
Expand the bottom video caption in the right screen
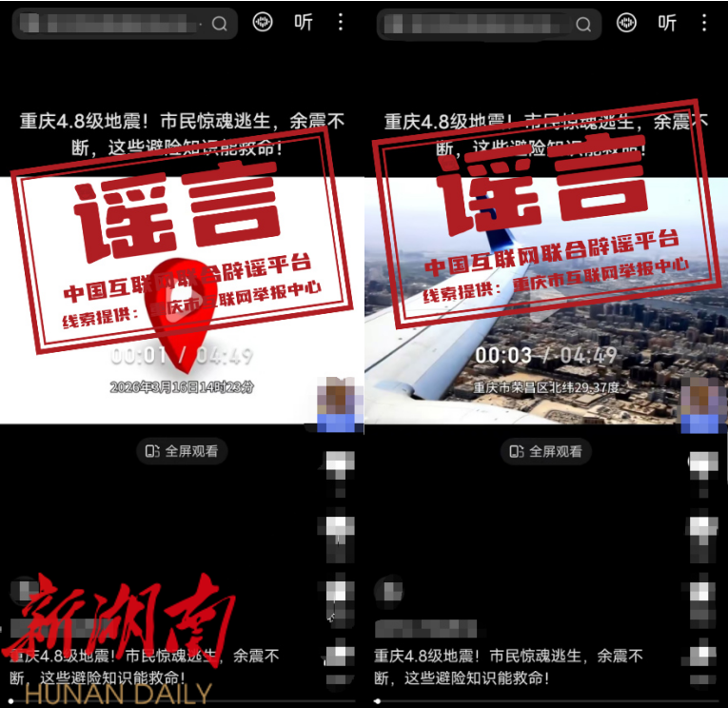point(508,667)
